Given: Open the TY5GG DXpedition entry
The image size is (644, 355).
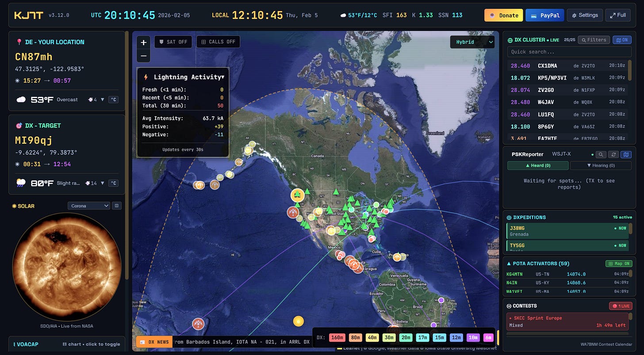Looking at the screenshot, I should point(567,246).
